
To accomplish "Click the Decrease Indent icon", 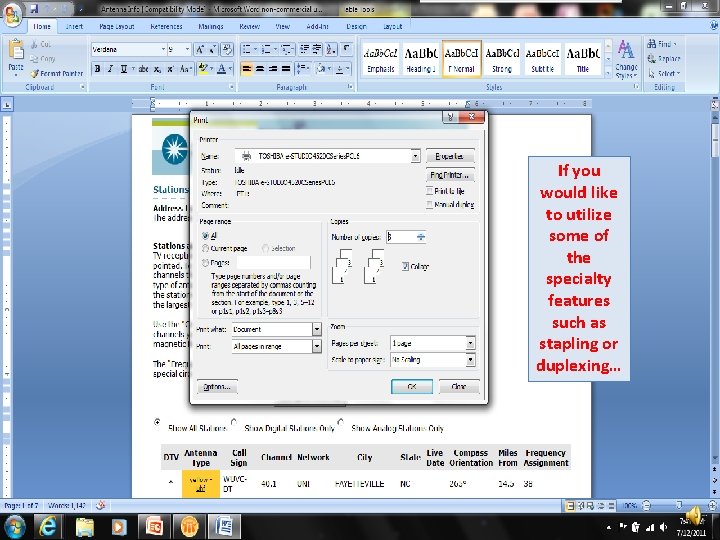I will [304, 49].
